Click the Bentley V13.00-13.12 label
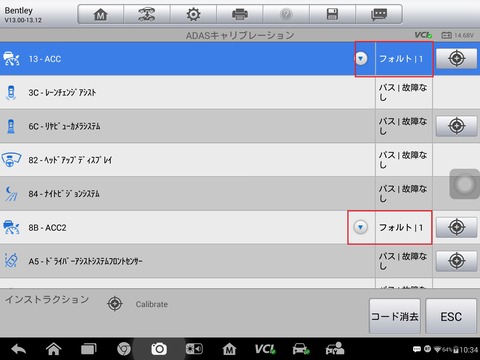Image resolution: width=480 pixels, height=360 pixels. coord(23,15)
